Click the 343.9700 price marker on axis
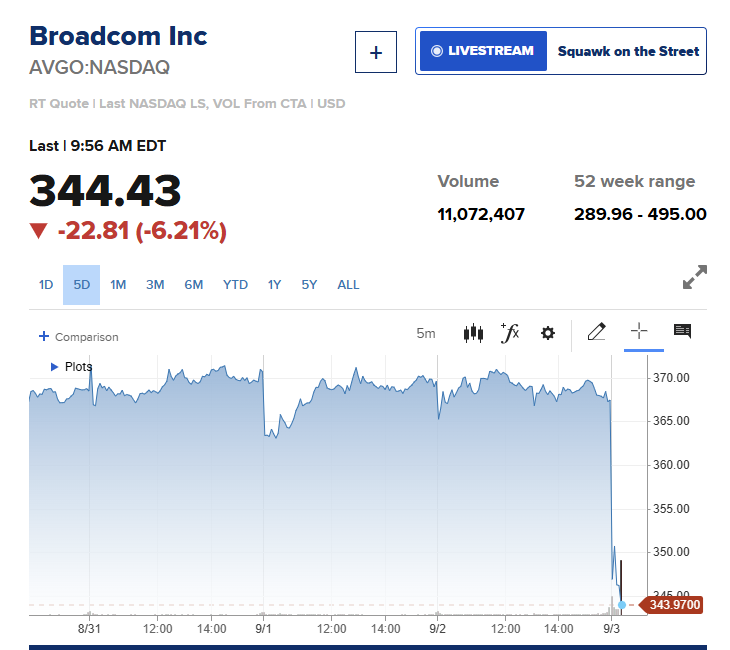The image size is (730, 650). pos(671,605)
